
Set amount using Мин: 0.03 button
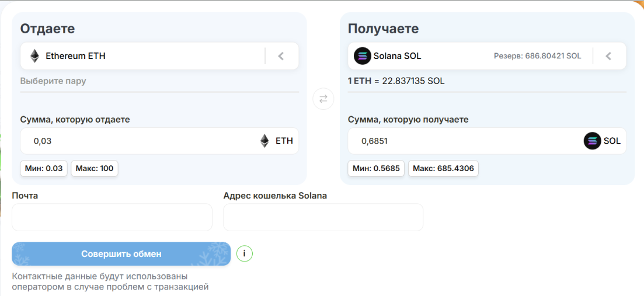pos(44,169)
